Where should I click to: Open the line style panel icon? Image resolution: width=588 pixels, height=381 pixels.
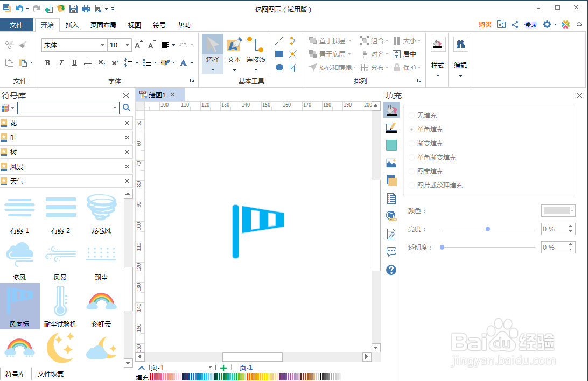click(391, 128)
